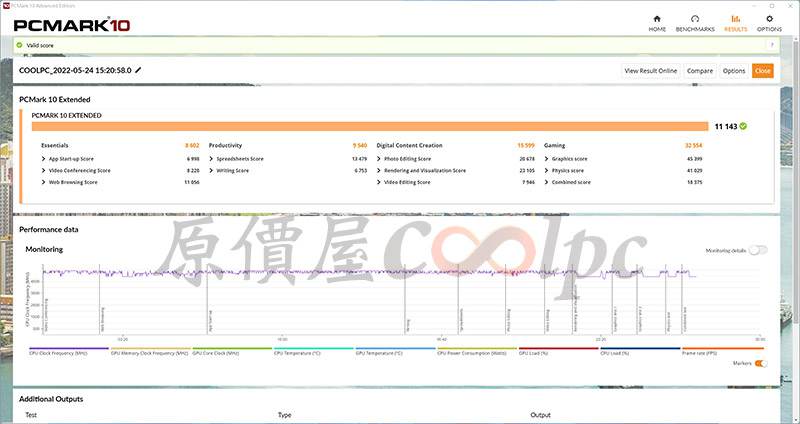Viewport: 800px width, 424px height.
Task: Click the overall score 11 143
Action: (x=726, y=127)
